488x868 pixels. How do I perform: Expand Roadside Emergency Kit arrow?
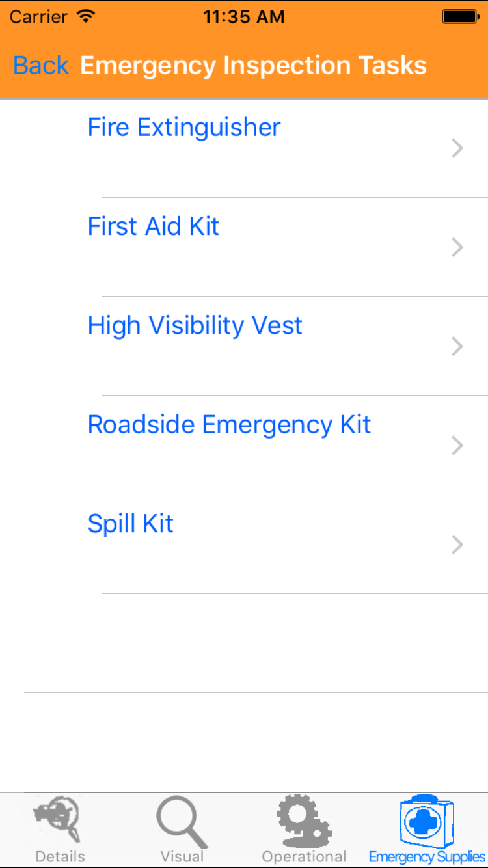pyautogui.click(x=457, y=446)
